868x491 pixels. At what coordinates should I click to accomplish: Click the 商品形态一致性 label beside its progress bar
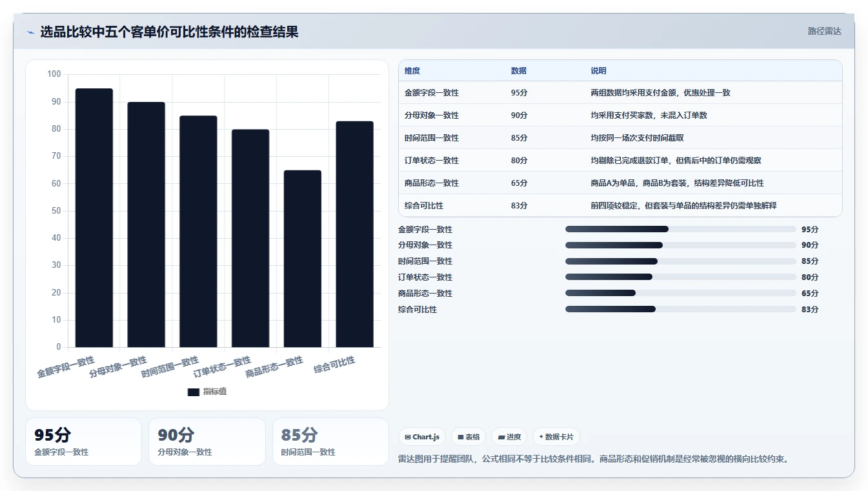[x=425, y=294]
